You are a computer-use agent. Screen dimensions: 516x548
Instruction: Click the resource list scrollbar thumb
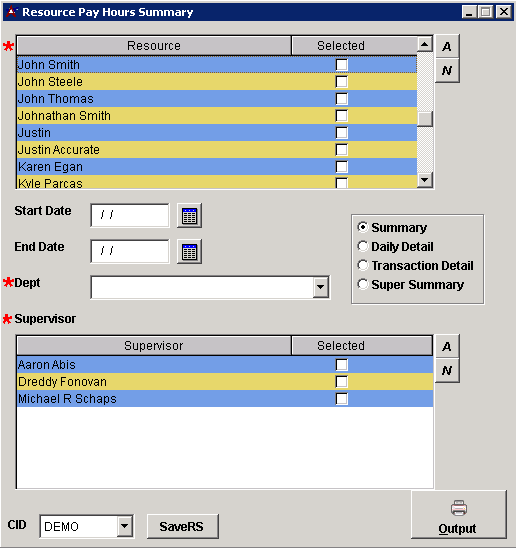425,119
